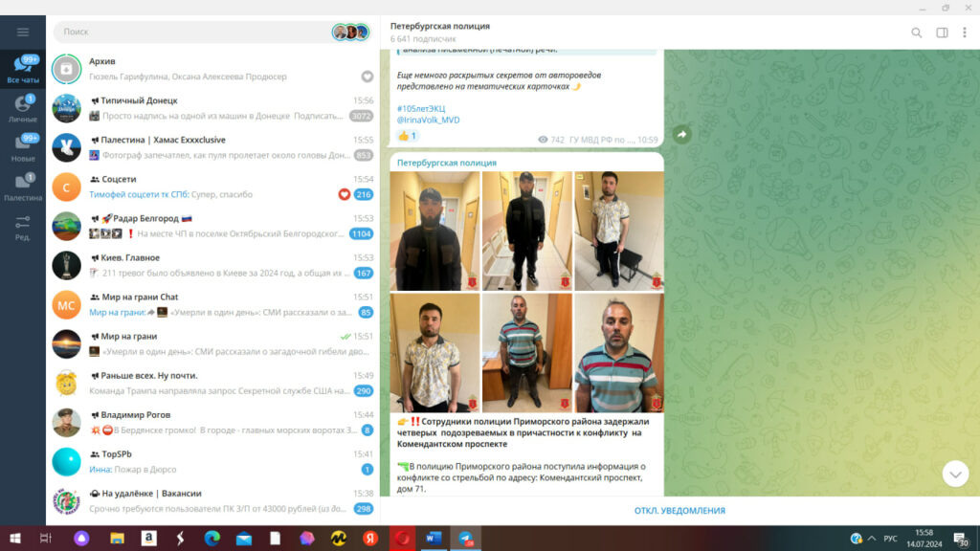Open Task View on taskbar
This screenshot has width=980, height=551.
(46, 539)
